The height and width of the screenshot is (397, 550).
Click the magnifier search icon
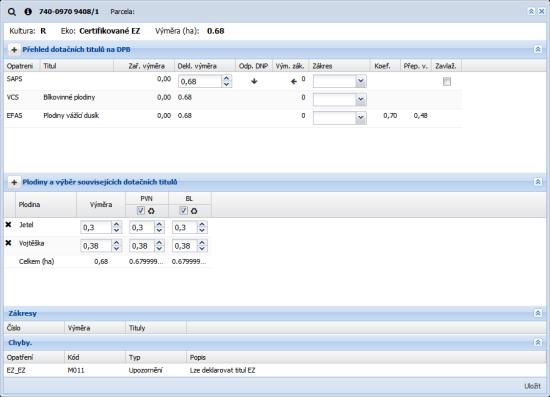tap(12, 12)
